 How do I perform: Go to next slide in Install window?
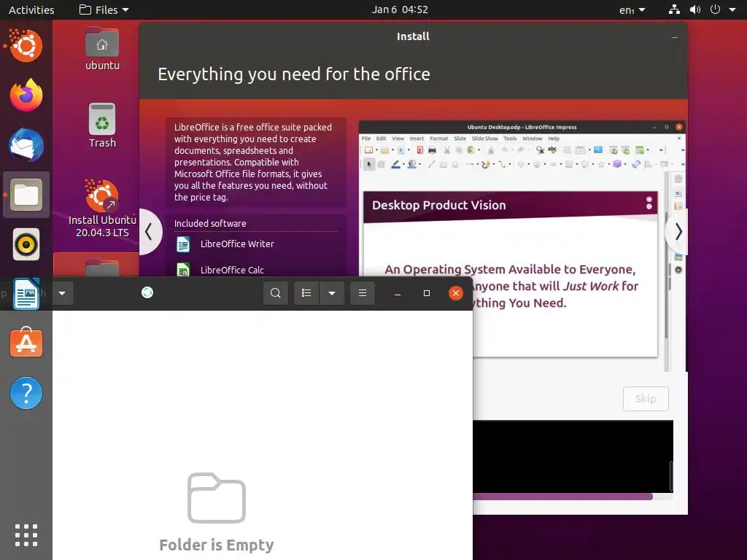[x=678, y=232]
